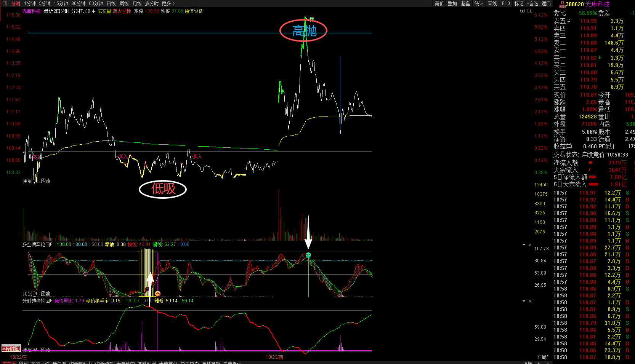Image resolution: width=635 pixels, height=364 pixels.
Task: Activate the 画线 drawing tool
Action: coord(492,3)
